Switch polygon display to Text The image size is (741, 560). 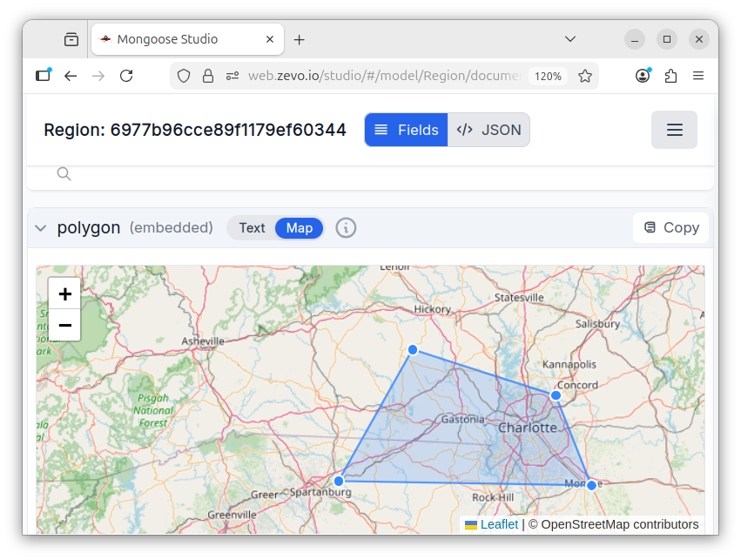click(252, 228)
